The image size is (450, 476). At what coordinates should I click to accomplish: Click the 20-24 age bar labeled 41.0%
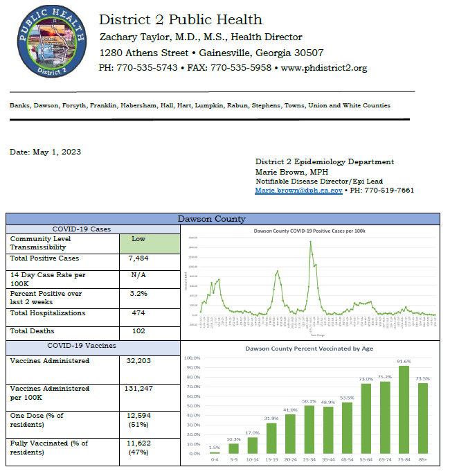(290, 434)
